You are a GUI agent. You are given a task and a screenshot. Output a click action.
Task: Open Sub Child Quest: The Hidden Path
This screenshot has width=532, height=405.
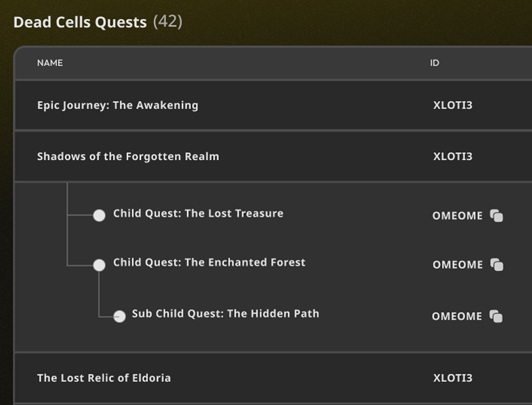(x=226, y=313)
